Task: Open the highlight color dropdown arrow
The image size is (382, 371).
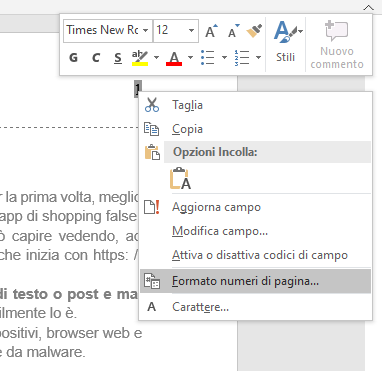Action: coord(156,57)
